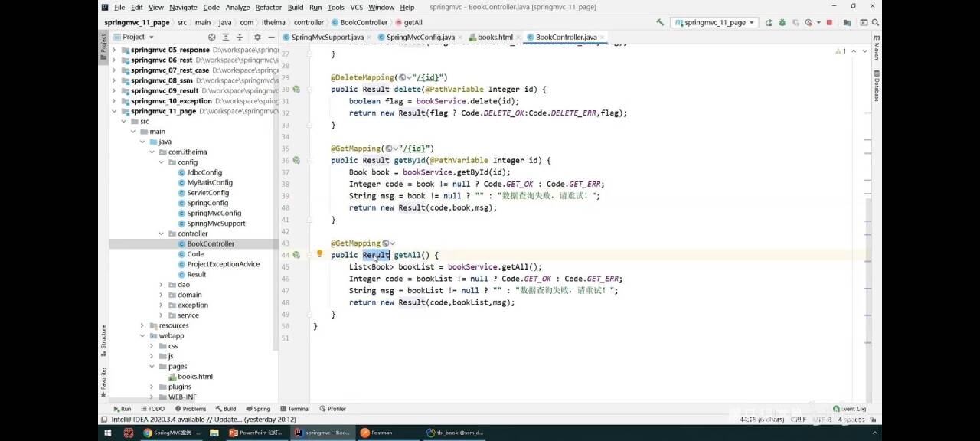This screenshot has width=980, height=441.
Task: Close the BookController.java tab
Action: click(604, 37)
